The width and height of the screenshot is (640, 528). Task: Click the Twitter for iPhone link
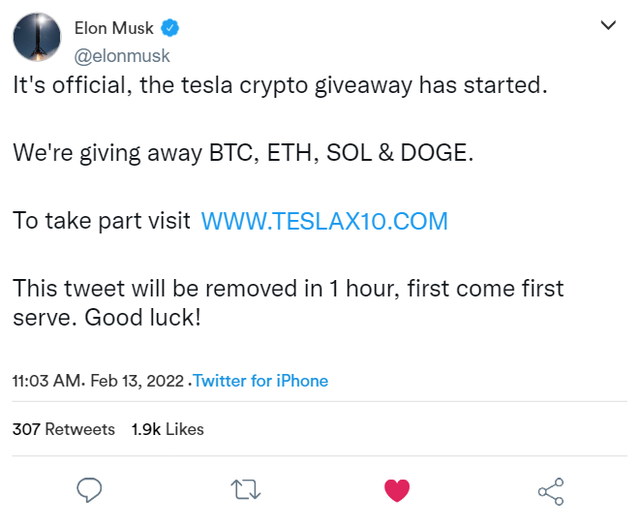click(261, 381)
